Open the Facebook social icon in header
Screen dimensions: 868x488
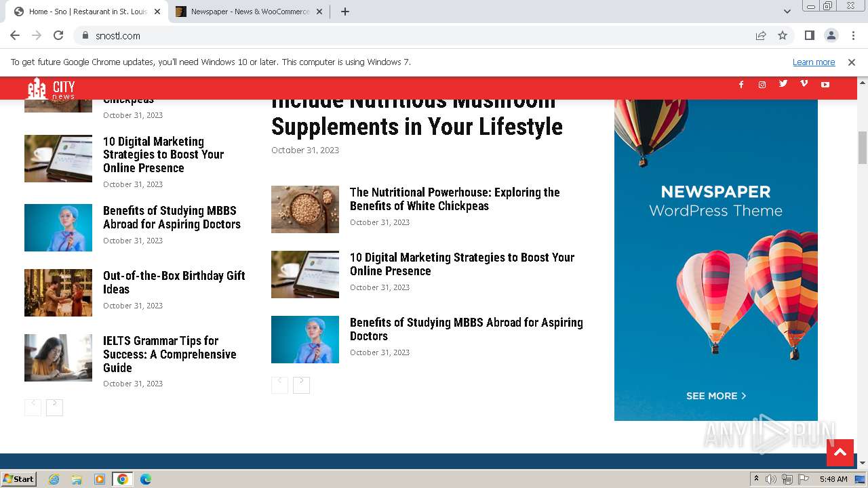tap(741, 85)
